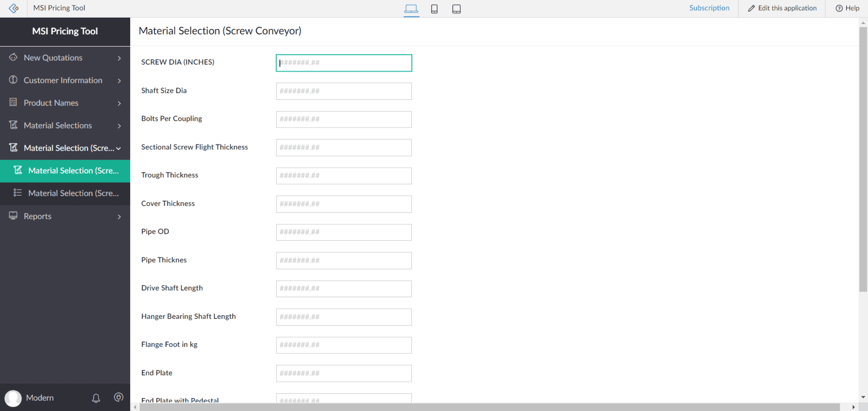Open Reports menu
Viewport: 868px width, 411px height.
point(65,216)
